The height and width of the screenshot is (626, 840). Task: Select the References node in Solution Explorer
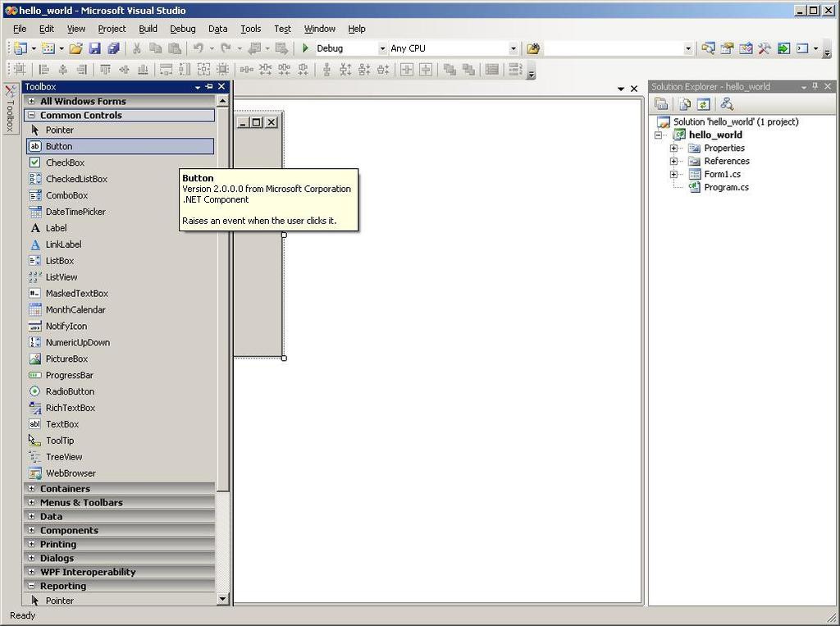(x=727, y=161)
